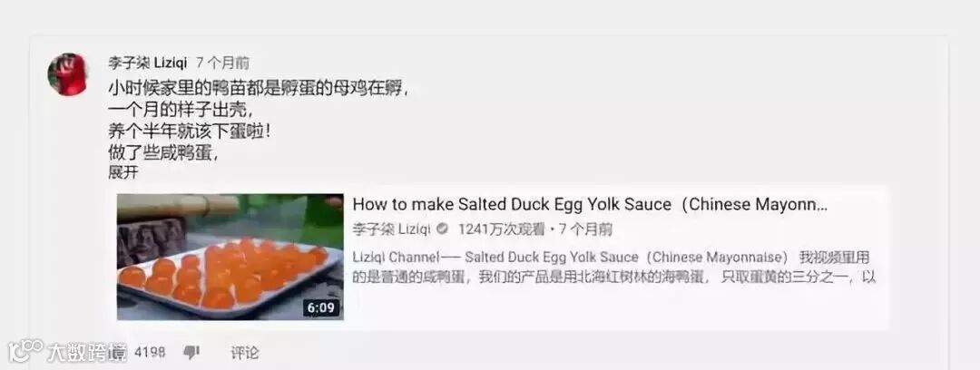Click the video's 7 个月前 upload date
This screenshot has height=370, width=980.
point(586,229)
